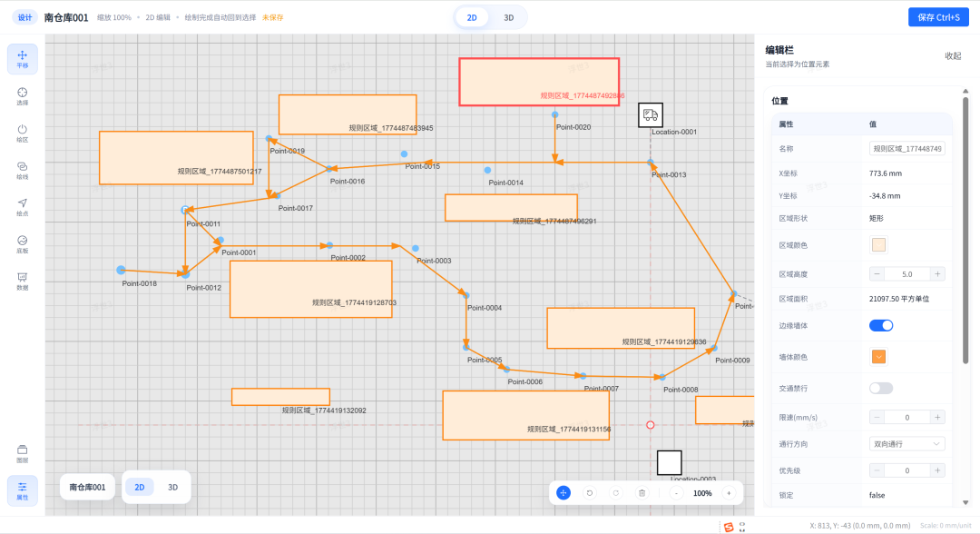The height and width of the screenshot is (534, 980).
Task: Decrease 区域高度 value
Action: tap(877, 274)
